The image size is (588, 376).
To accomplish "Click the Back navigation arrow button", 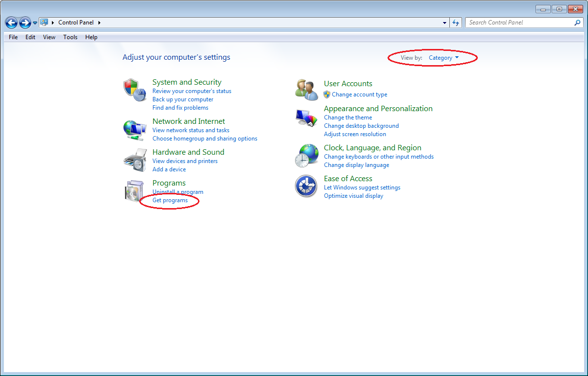I will point(12,23).
